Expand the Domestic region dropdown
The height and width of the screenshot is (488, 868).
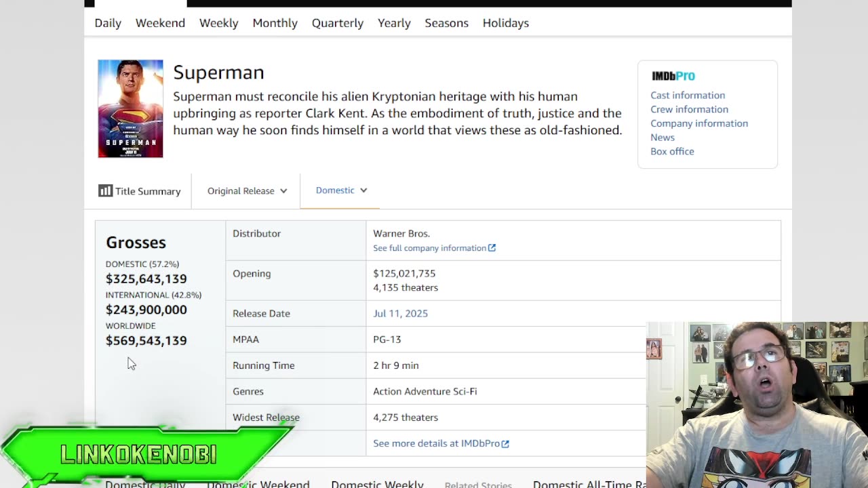(x=341, y=190)
